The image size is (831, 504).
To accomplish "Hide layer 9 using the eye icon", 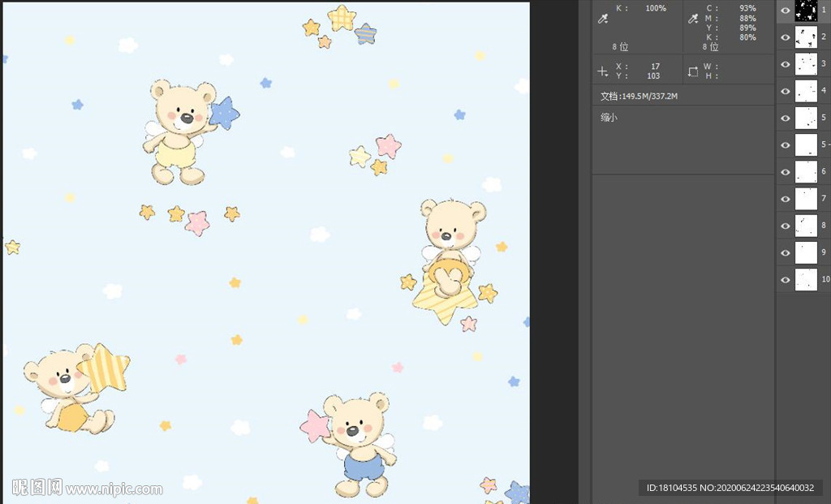I will tap(786, 253).
